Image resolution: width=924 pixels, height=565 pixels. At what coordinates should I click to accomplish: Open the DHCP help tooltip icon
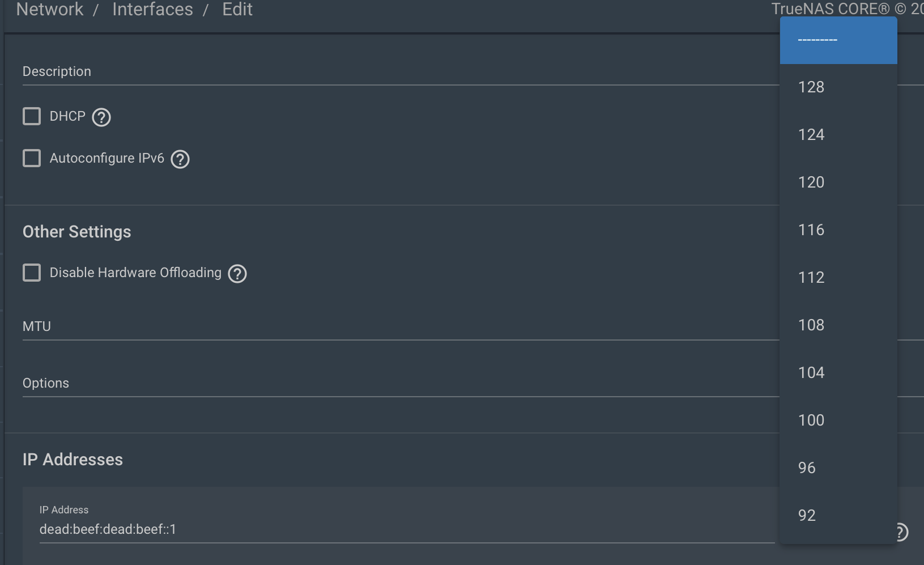pos(101,117)
